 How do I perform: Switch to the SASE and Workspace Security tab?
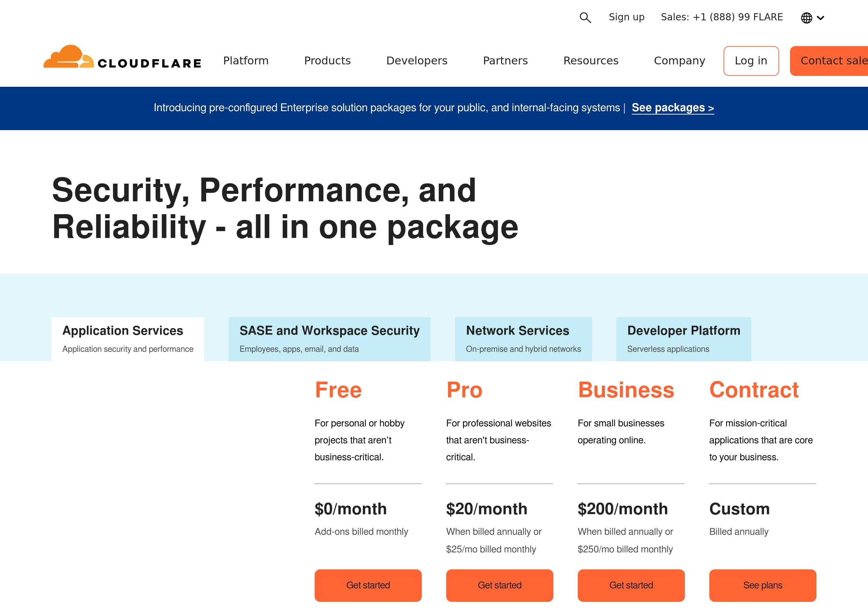tap(329, 338)
